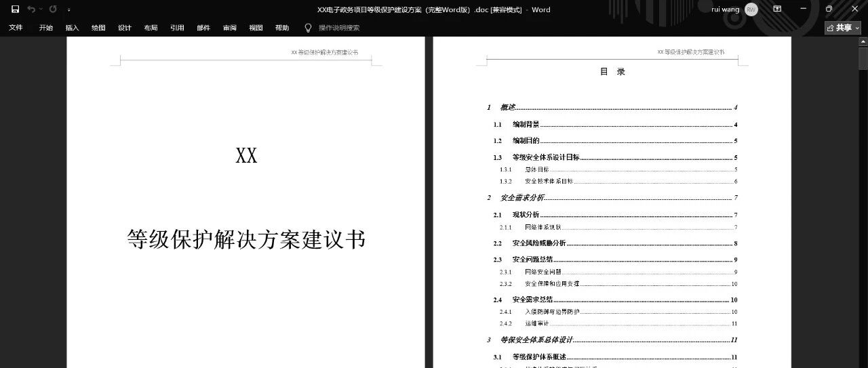Follow contents entry 1 概述
Image resolution: width=868 pixels, height=368 pixels.
tap(612, 108)
